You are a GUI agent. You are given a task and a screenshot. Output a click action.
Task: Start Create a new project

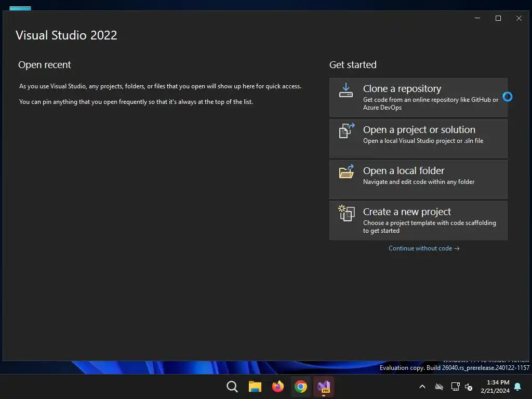[418, 220]
